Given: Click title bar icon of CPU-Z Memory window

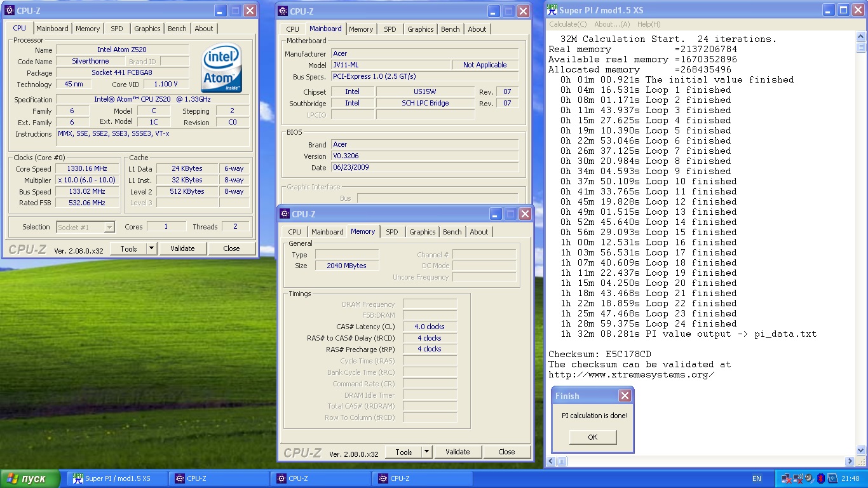Looking at the screenshot, I should coord(285,214).
